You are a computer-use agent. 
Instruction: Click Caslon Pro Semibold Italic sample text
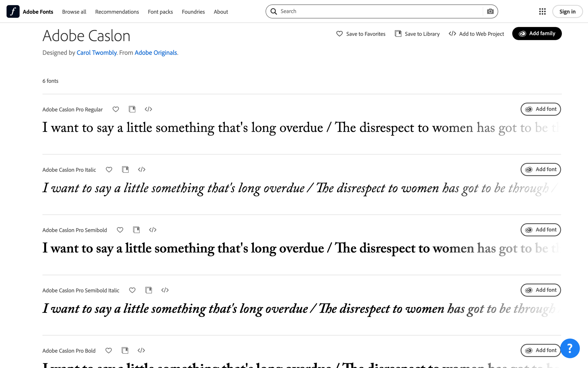pyautogui.click(x=302, y=309)
